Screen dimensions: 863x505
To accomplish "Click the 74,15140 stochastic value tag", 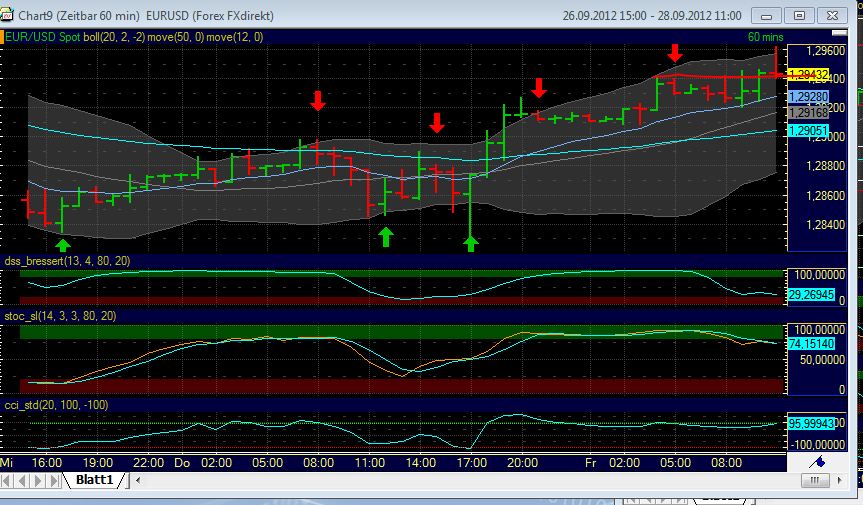I will point(811,344).
